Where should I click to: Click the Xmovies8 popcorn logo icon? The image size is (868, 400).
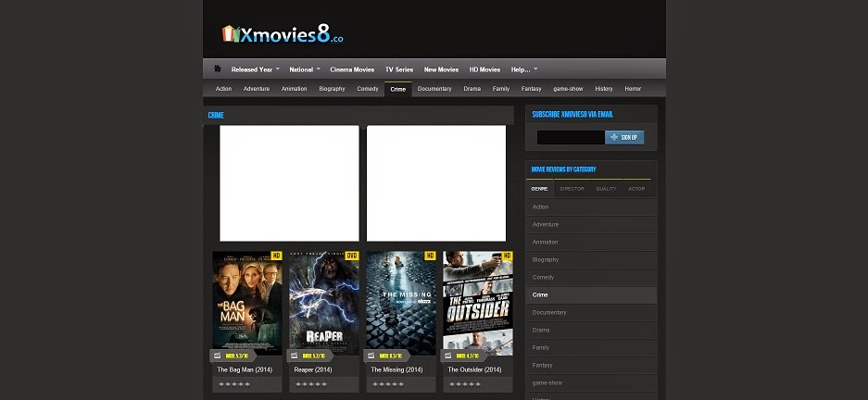[231, 33]
